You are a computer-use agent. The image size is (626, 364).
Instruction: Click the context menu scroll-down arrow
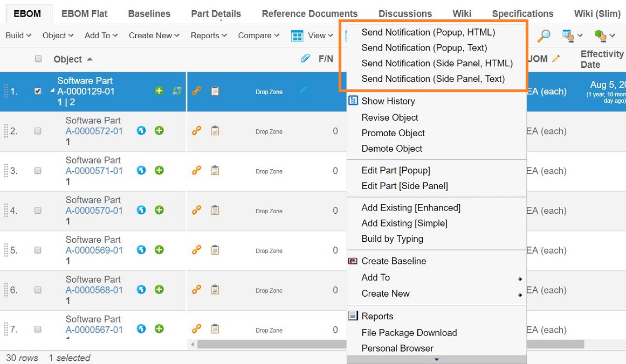click(436, 360)
